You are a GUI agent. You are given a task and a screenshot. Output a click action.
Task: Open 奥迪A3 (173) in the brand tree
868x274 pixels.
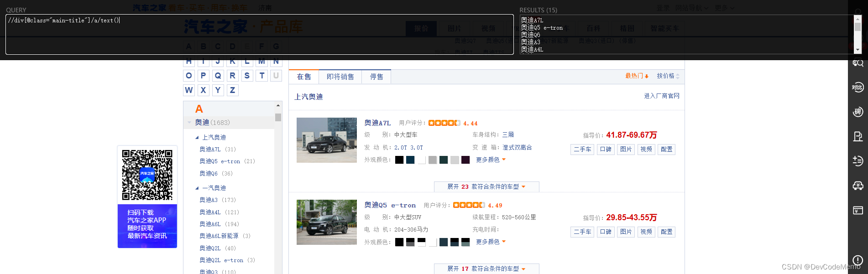point(218,200)
